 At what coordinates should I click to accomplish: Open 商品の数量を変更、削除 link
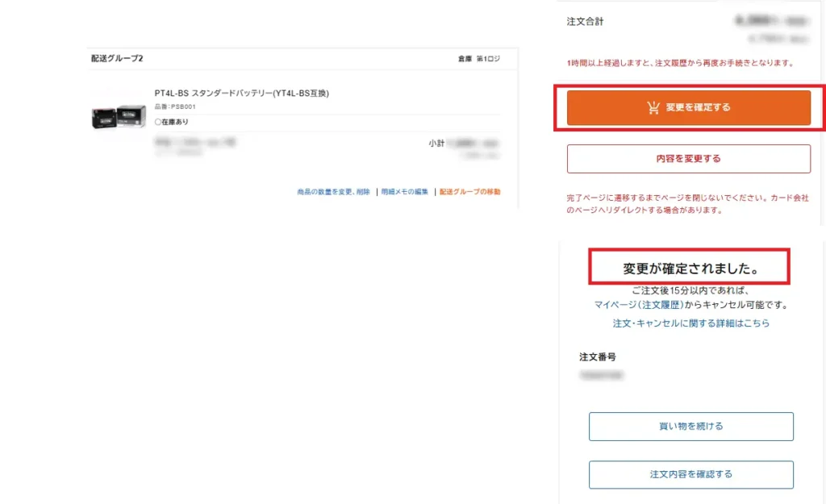tap(333, 192)
